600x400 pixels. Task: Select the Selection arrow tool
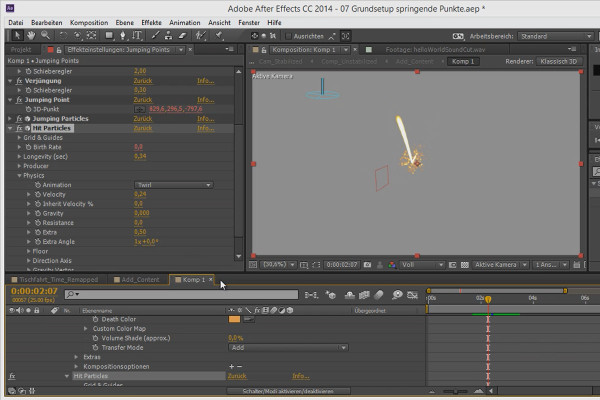[17, 36]
